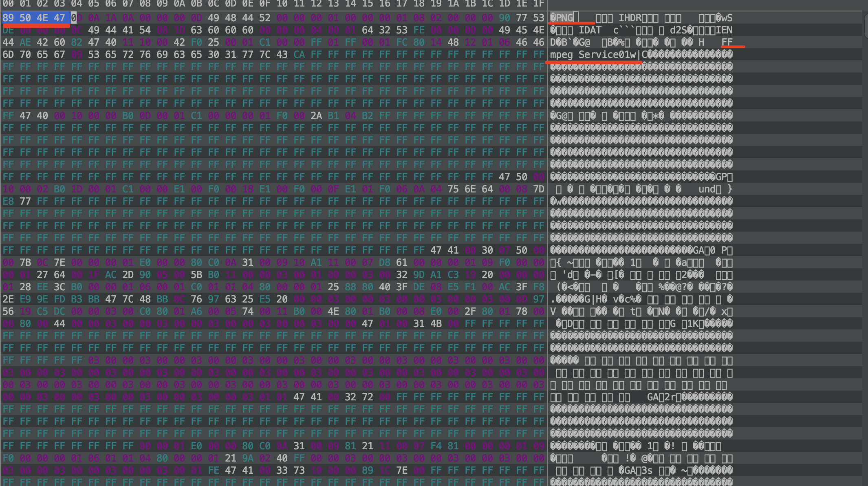The image size is (868, 486).
Task: Click the 'GP' text in the ASCII pane
Action: point(721,177)
